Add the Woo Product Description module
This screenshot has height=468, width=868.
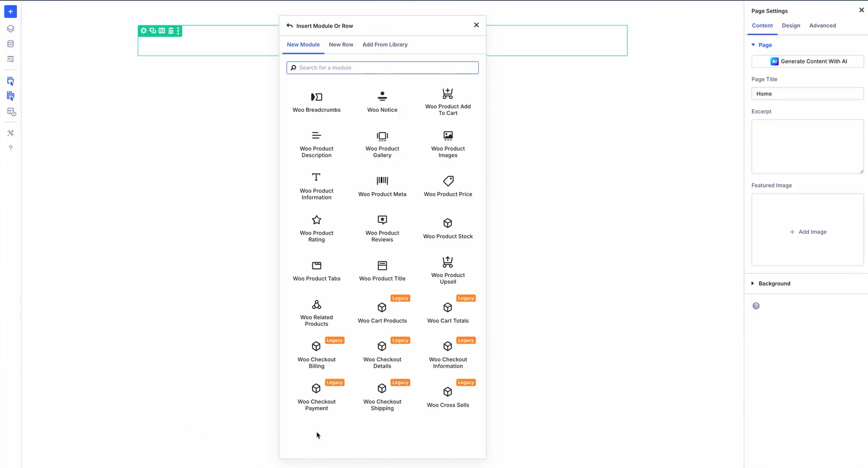pyautogui.click(x=317, y=144)
